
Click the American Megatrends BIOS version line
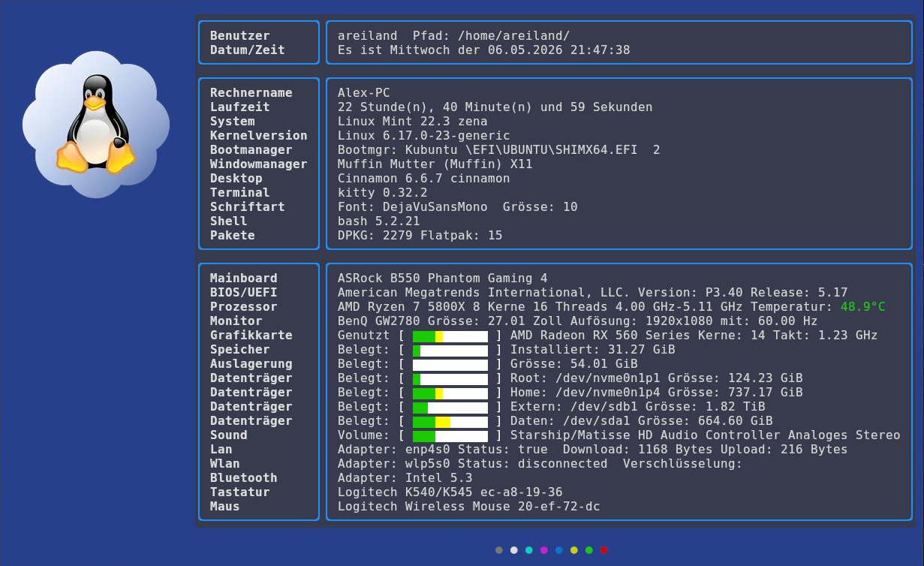[593, 292]
